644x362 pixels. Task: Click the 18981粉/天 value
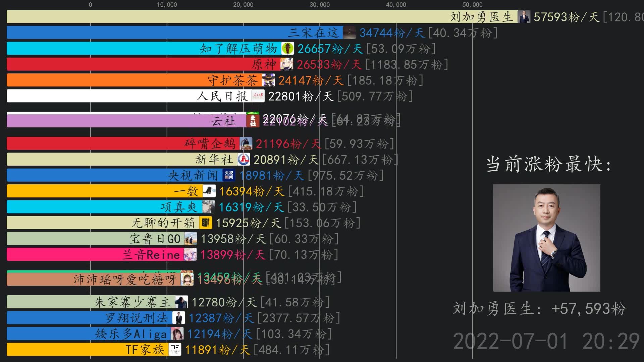pyautogui.click(x=272, y=175)
